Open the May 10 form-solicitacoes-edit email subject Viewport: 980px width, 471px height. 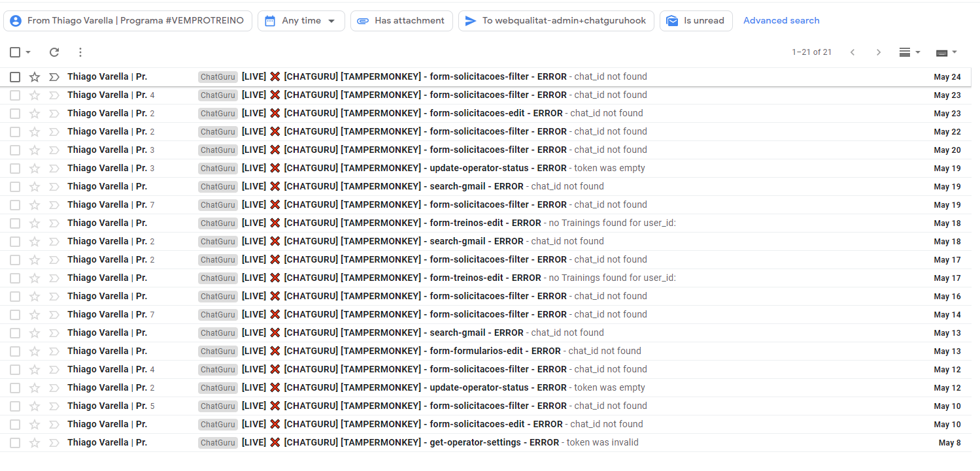click(x=402, y=425)
